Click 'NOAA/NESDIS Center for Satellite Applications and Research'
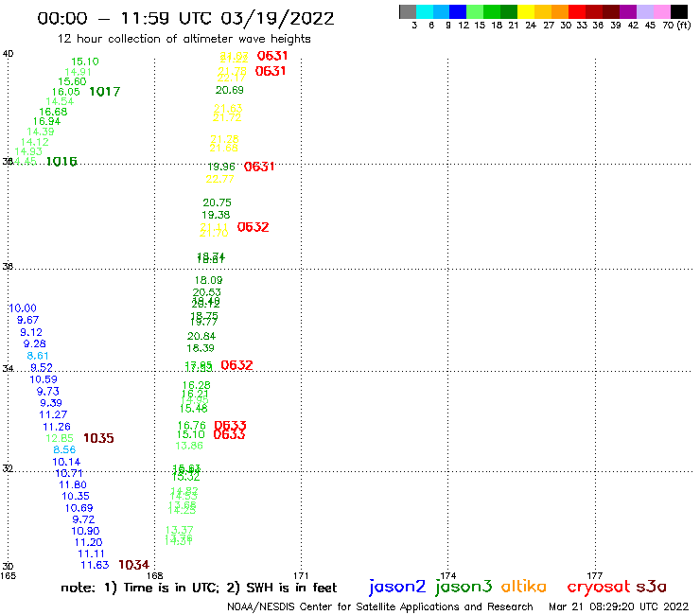The image size is (700, 615). click(x=380, y=606)
